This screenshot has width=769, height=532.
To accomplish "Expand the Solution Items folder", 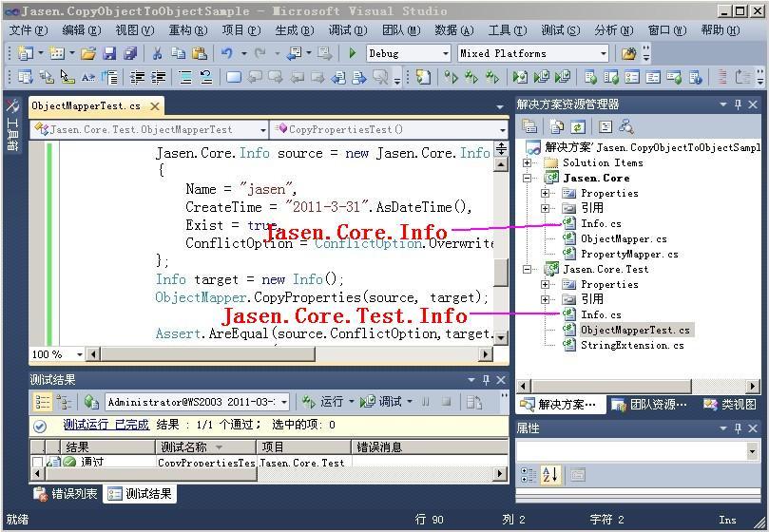I will pos(528,162).
